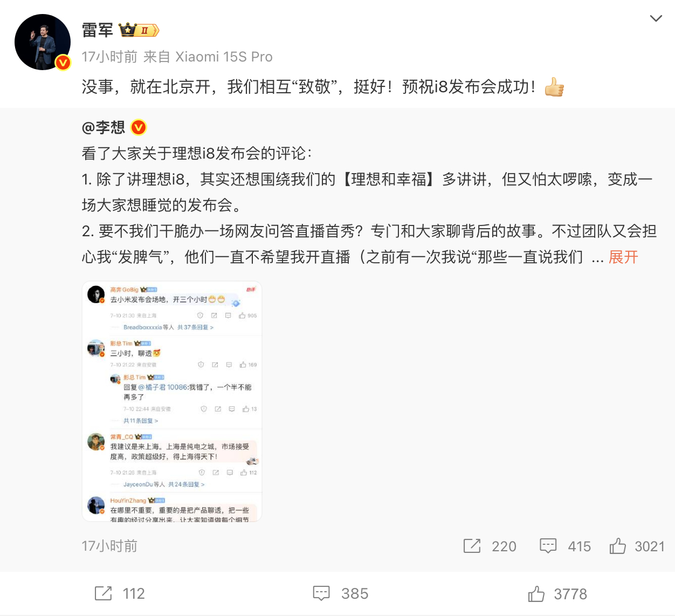
Task: Click the crown VIP level badge
Action: (139, 30)
